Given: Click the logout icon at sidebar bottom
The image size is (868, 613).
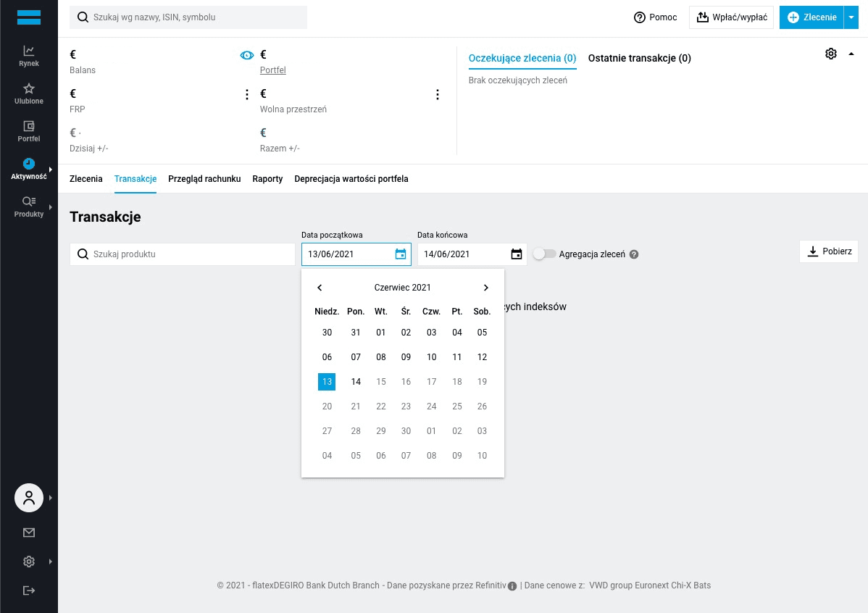Looking at the screenshot, I should (x=29, y=591).
